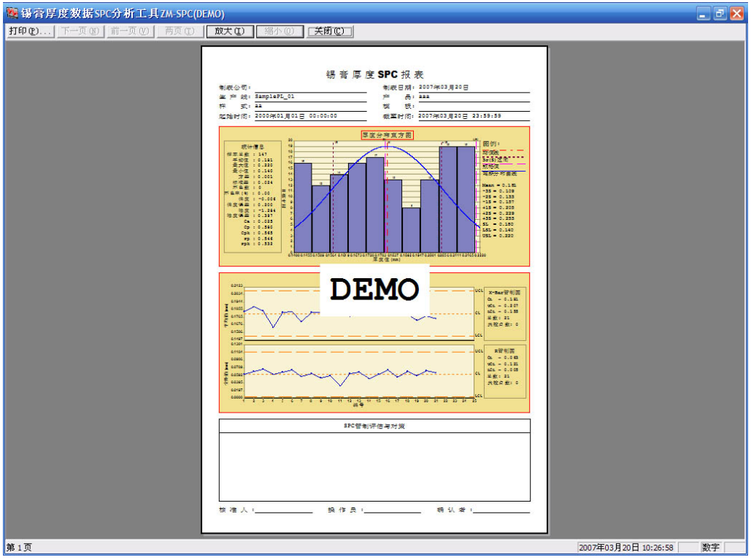Click the 打印 (Print) toolbar button
751x560 pixels.
coord(30,31)
